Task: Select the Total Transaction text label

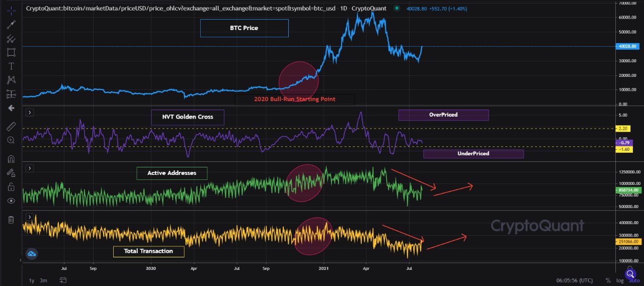Action: [x=148, y=251]
